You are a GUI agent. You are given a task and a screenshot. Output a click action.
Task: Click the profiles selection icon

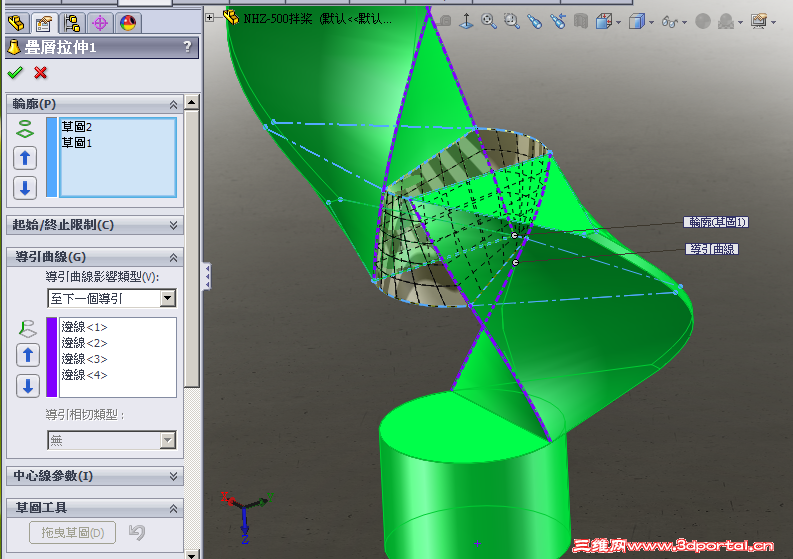[25, 128]
